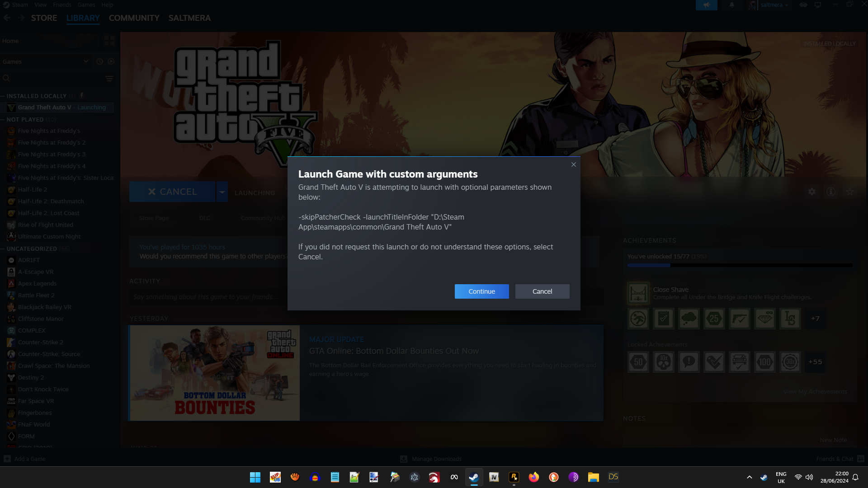Click the Continue button in launch dialog
The height and width of the screenshot is (488, 868).
481,291
